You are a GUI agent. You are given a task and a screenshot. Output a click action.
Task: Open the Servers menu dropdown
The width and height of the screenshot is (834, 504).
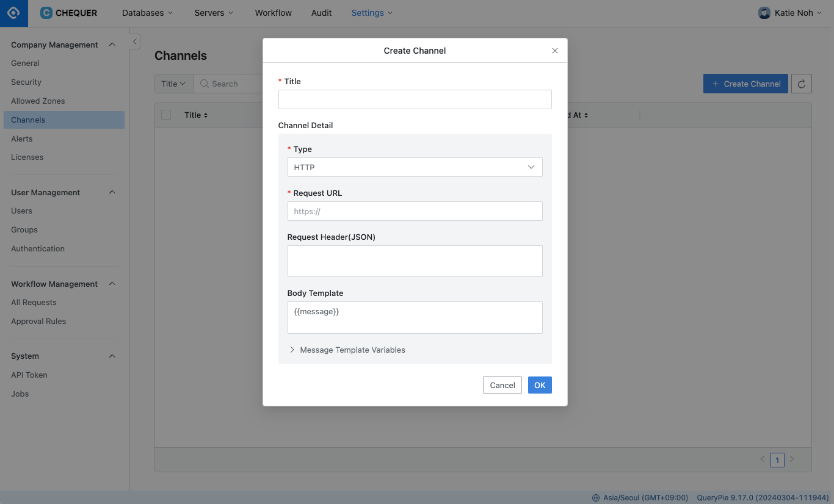tap(214, 13)
